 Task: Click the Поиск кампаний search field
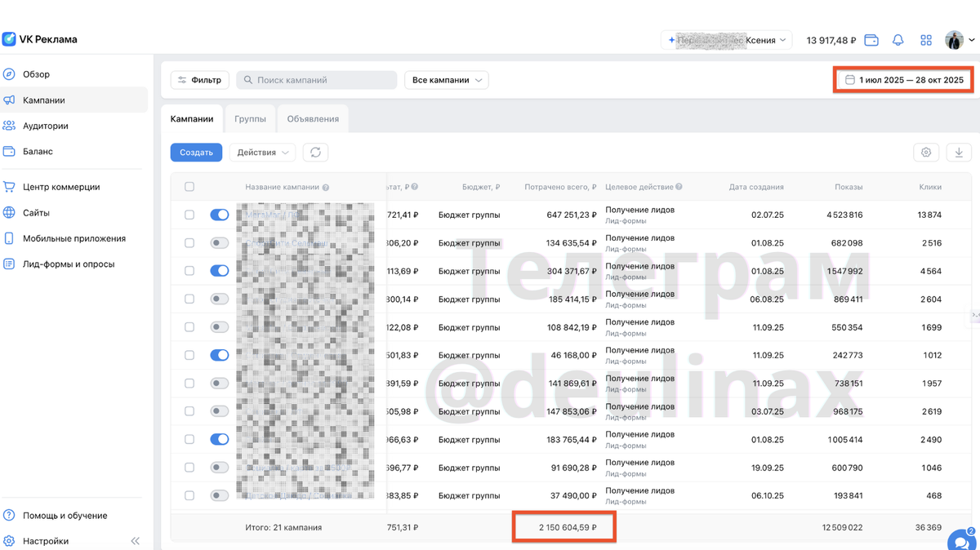click(317, 80)
